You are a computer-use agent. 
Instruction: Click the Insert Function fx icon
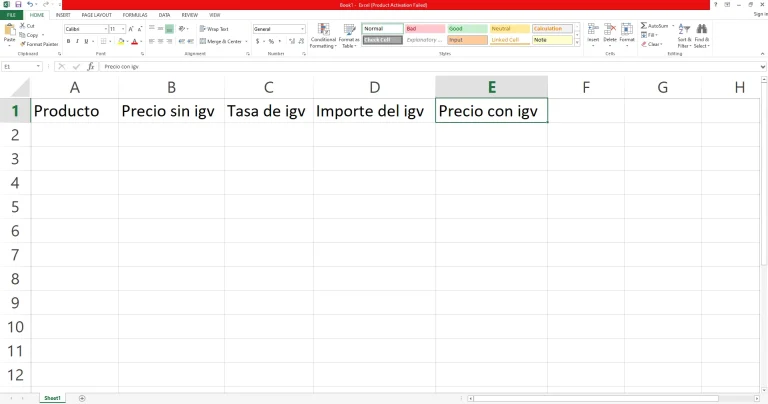[x=91, y=67]
